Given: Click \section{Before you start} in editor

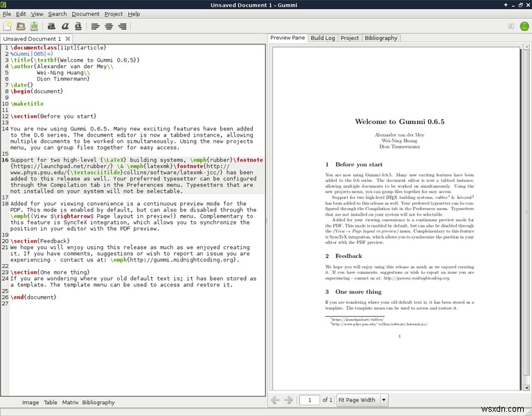Looking at the screenshot, I should pos(53,116).
